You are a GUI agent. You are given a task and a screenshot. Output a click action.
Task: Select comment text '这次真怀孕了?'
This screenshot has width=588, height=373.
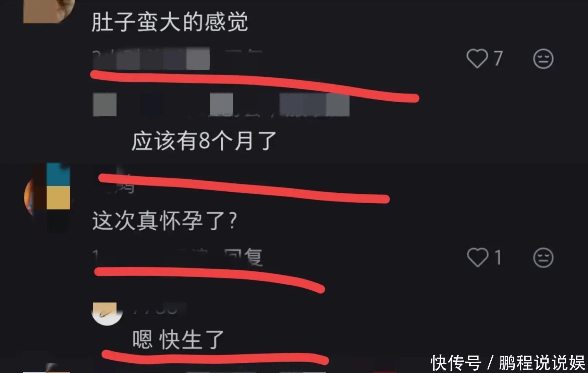coord(164,221)
